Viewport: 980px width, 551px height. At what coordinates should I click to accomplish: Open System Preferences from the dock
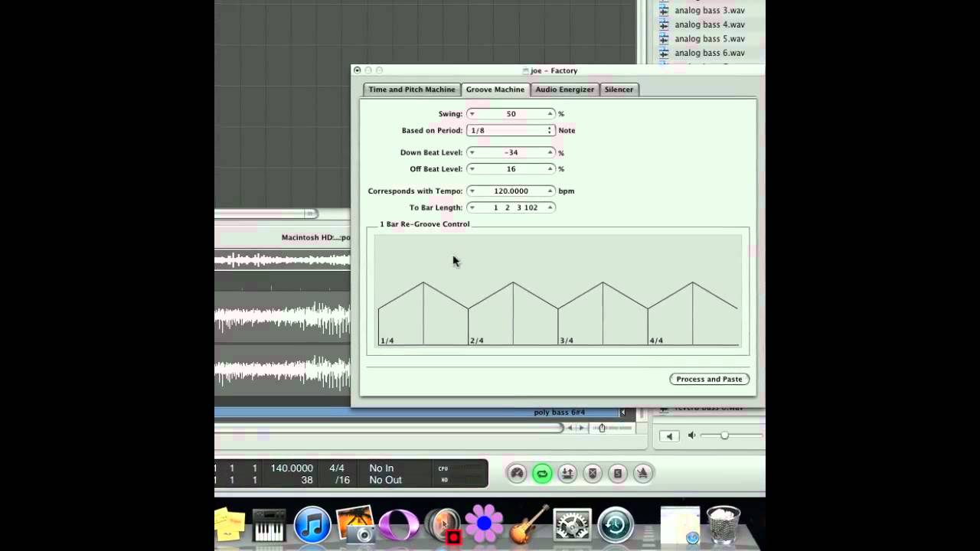[x=572, y=527]
